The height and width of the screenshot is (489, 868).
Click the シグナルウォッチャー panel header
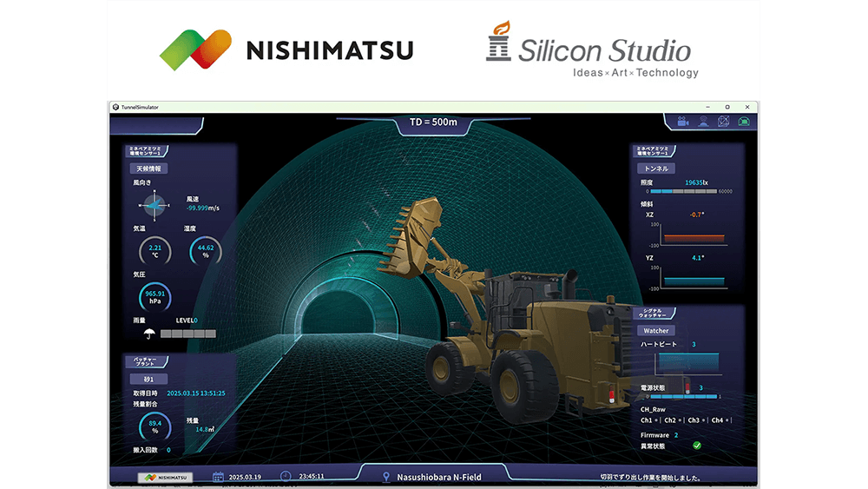point(654,314)
